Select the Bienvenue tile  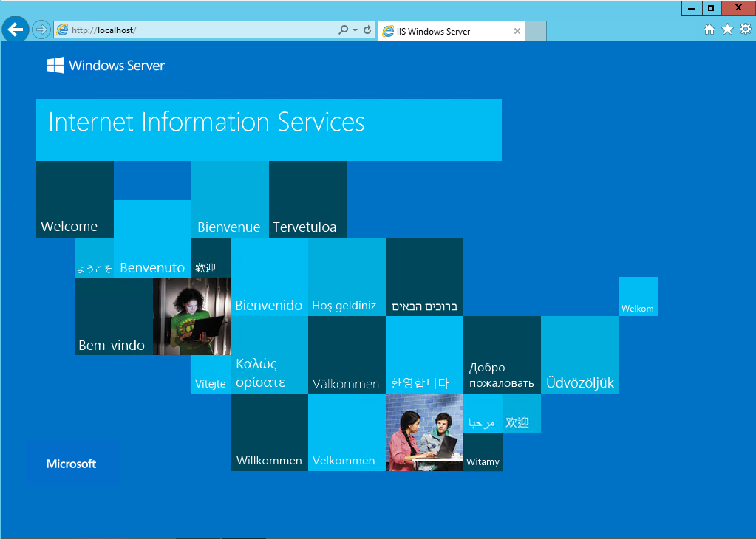coord(229,199)
